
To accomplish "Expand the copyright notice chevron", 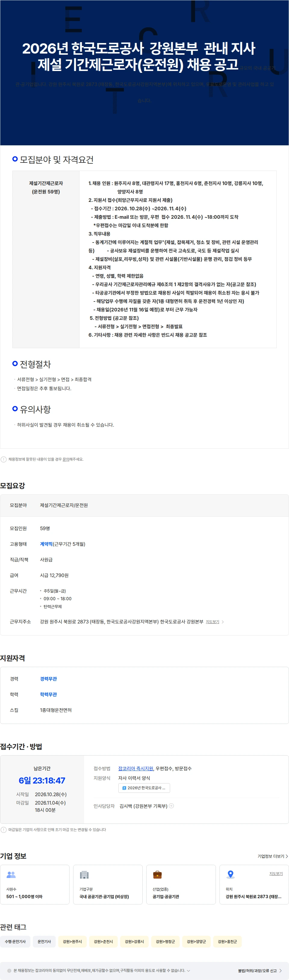I will pyautogui.click(x=188, y=970).
